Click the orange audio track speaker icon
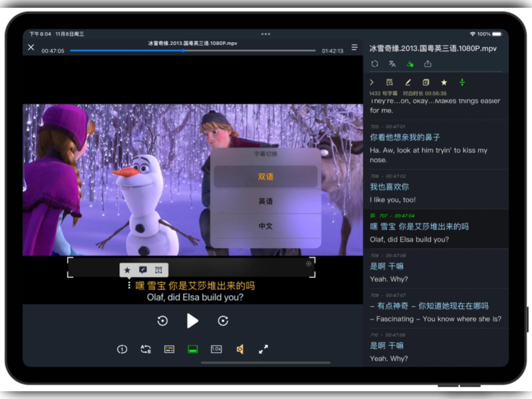Screen dimensions: 532x399 pyautogui.click(x=240, y=349)
